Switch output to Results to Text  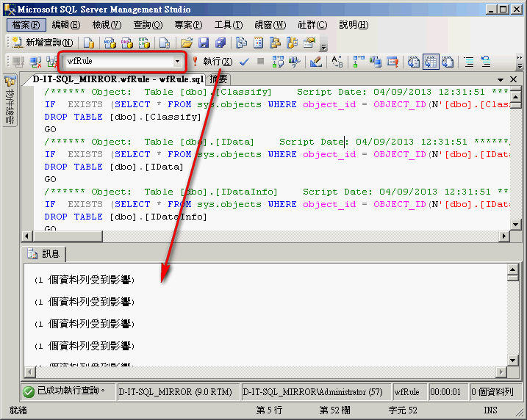click(x=414, y=62)
